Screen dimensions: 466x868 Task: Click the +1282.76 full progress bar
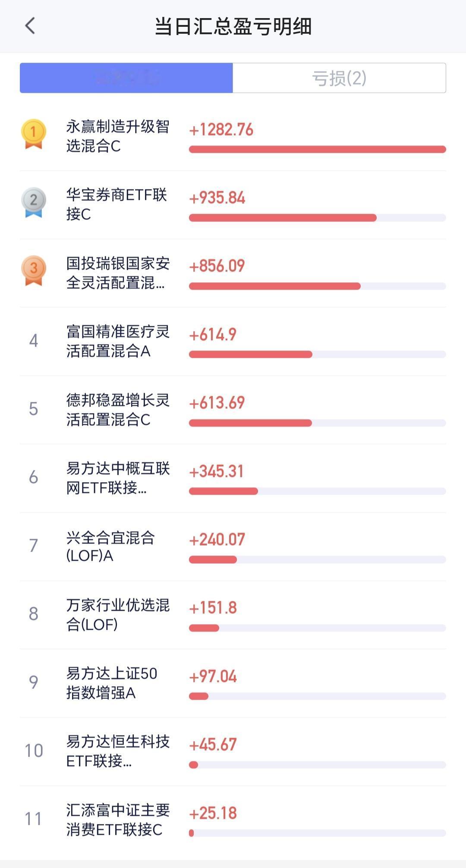(x=317, y=149)
